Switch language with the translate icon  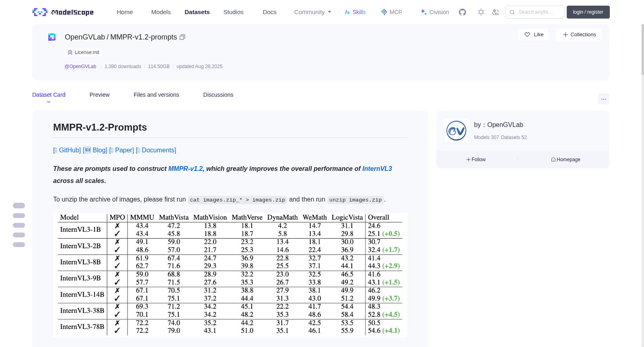(x=495, y=12)
